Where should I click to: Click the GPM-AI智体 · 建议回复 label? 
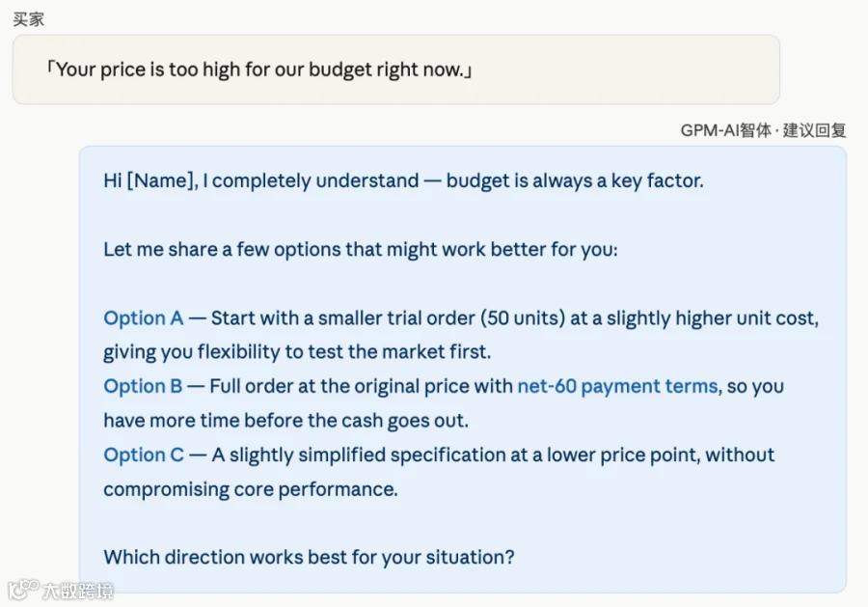(763, 130)
